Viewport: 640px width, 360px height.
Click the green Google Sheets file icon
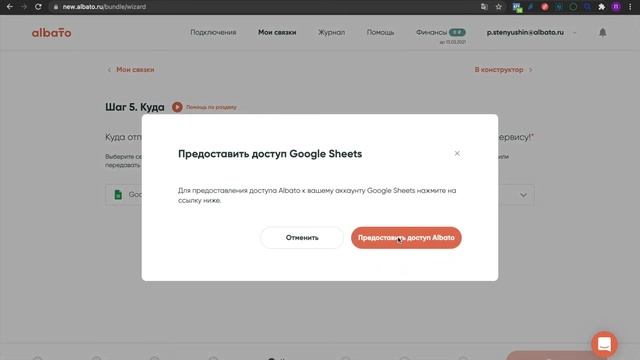coord(118,195)
